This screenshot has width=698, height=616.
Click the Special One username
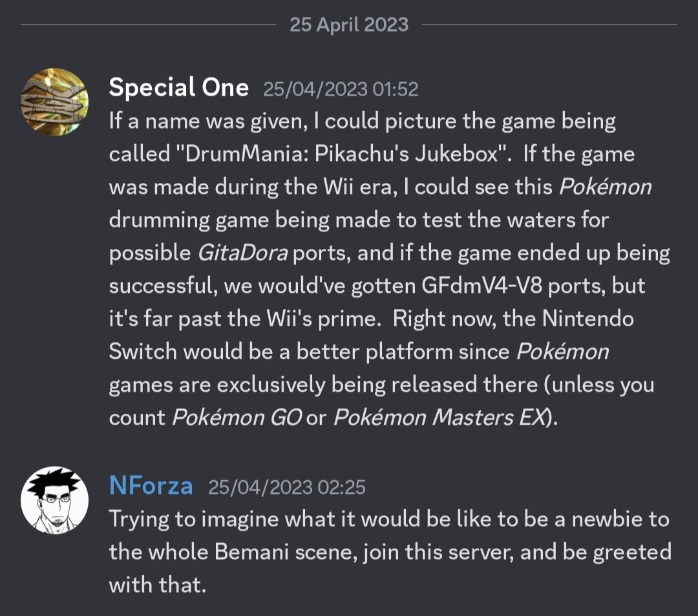click(178, 87)
